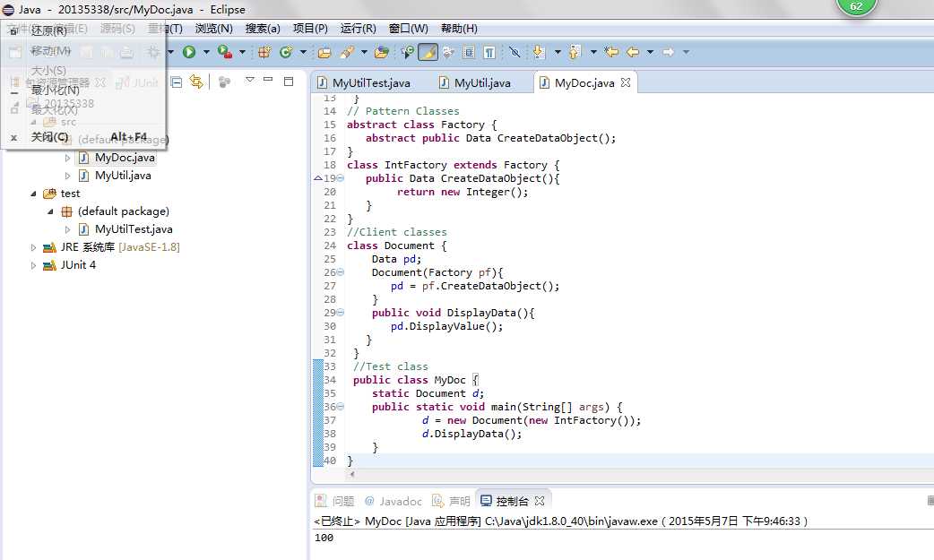
Task: Toggle Mark Occurrences highlighter button
Action: tap(428, 53)
